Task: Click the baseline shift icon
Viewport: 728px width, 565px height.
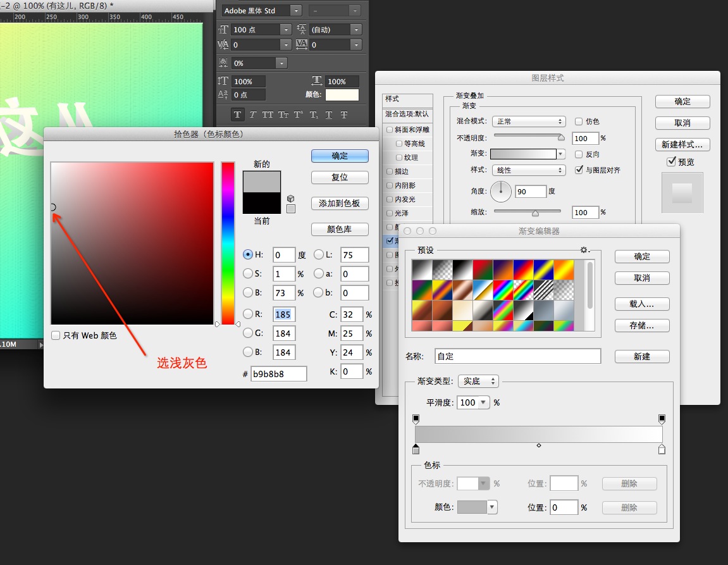Action: (x=223, y=95)
